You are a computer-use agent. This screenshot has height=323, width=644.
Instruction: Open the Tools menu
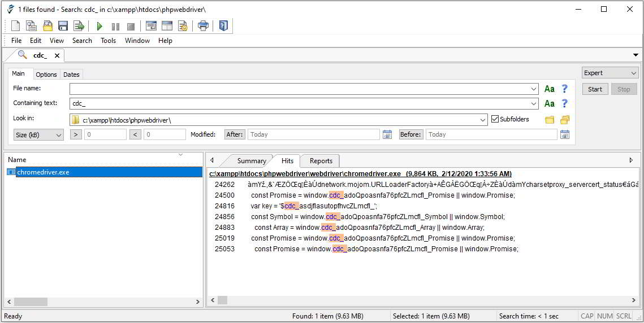click(109, 41)
